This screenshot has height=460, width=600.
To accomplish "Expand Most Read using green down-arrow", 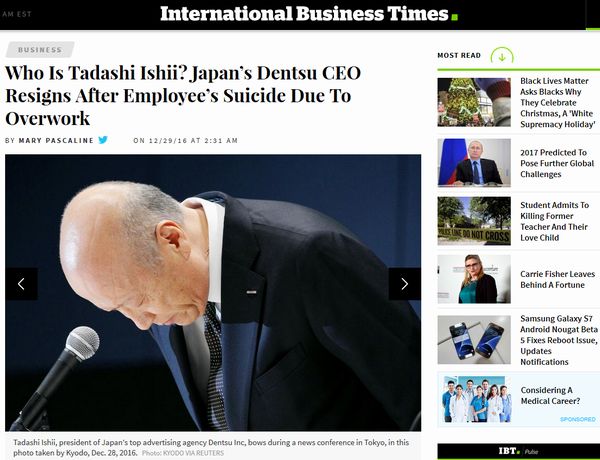I will point(502,57).
